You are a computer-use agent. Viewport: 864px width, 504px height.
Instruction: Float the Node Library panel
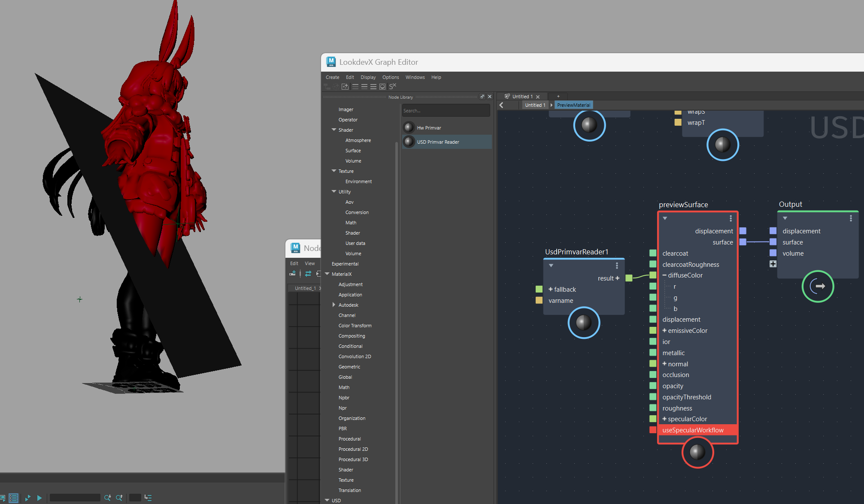click(482, 97)
